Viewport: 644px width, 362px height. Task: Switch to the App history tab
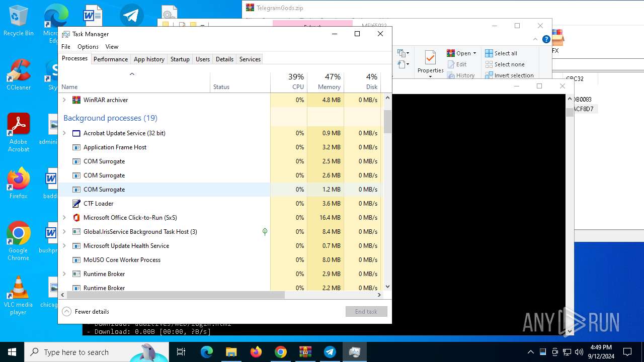click(x=149, y=59)
